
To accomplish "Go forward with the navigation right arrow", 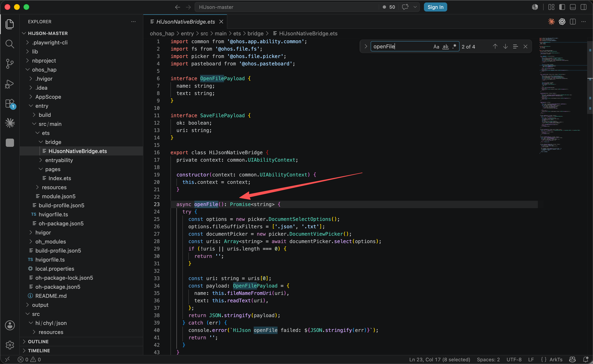I will click(188, 7).
